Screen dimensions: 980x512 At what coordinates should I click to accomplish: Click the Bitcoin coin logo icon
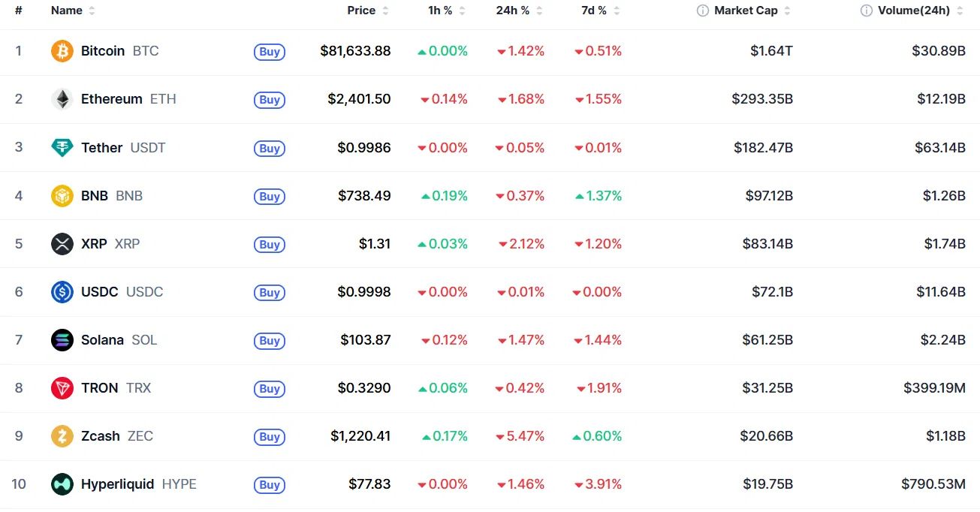62,51
